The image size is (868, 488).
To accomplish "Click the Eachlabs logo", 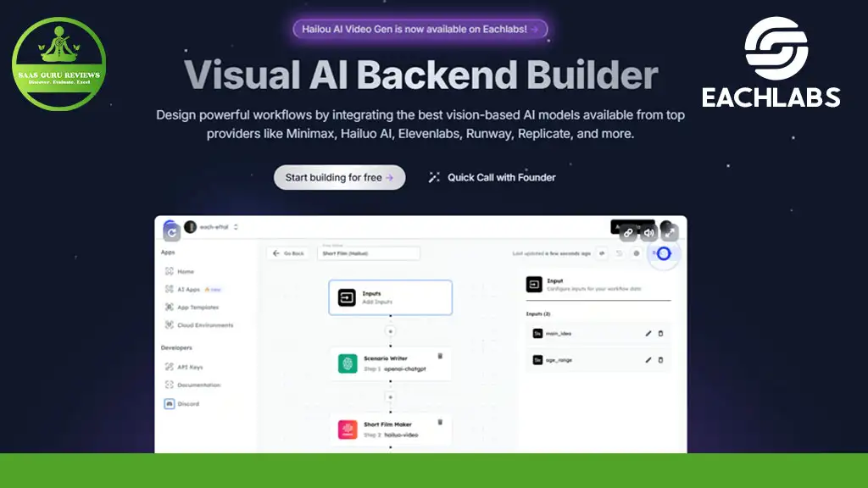I will 771,62.
